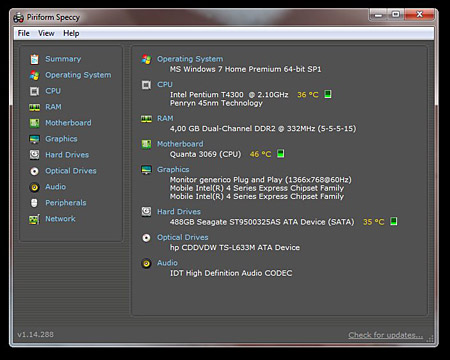Open the View menu
450x360 pixels.
pos(46,33)
